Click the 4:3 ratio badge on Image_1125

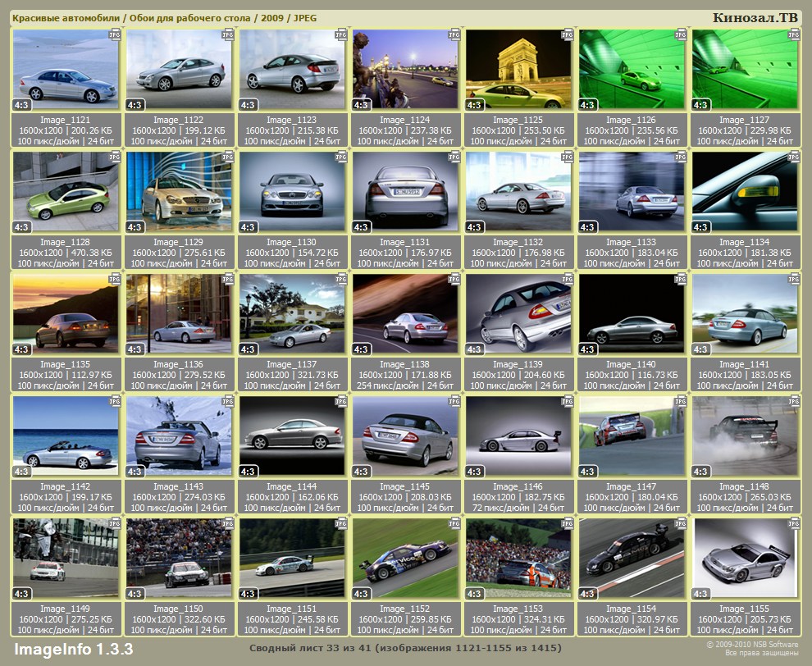pos(474,105)
